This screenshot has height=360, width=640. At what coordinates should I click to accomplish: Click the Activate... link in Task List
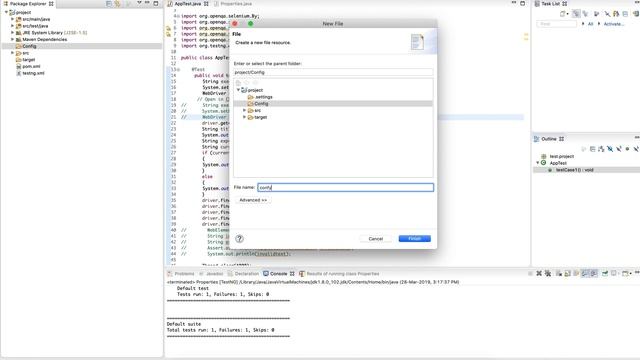tap(613, 24)
